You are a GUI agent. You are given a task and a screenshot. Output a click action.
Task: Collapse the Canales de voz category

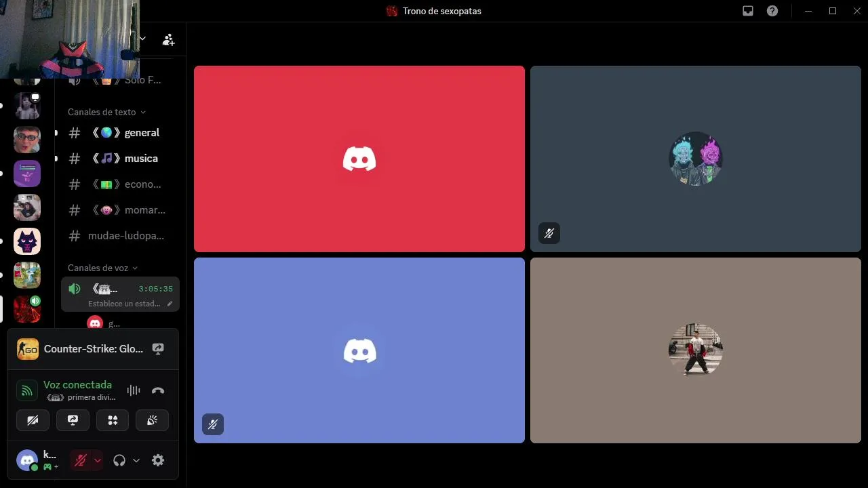point(102,268)
